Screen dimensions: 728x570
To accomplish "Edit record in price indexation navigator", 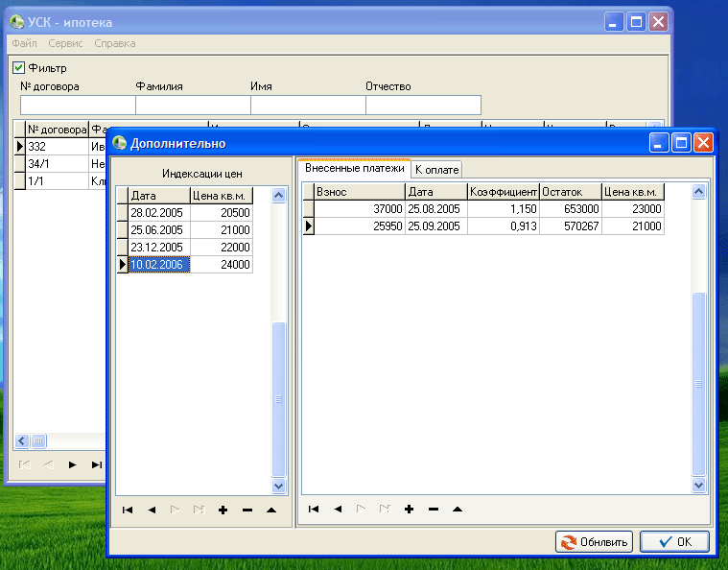I will click(271, 510).
